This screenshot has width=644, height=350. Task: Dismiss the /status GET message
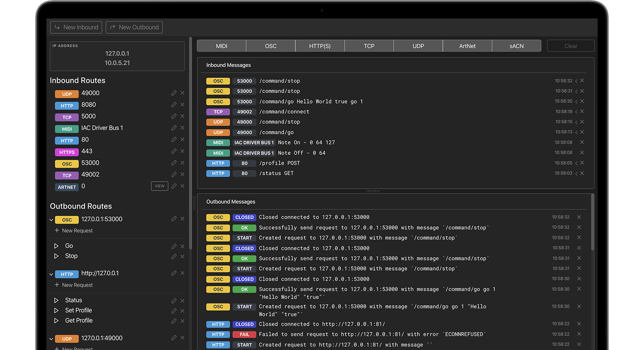[582, 173]
